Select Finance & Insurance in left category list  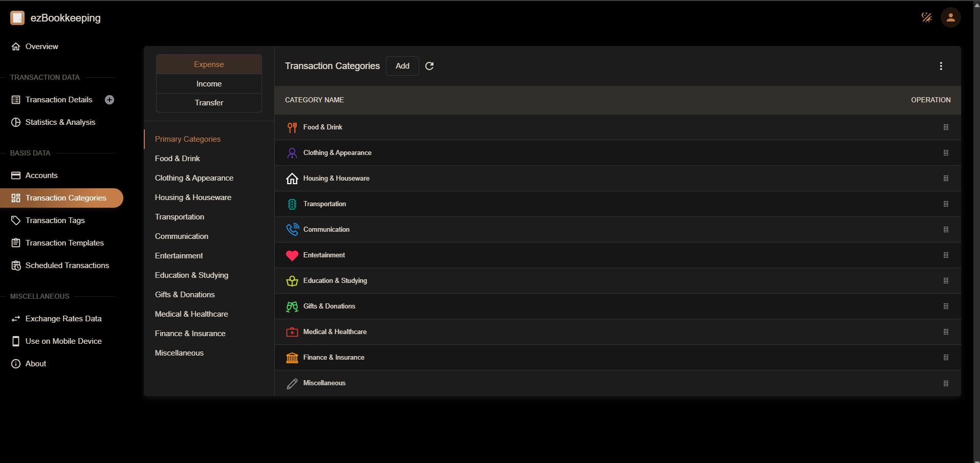[209, 334]
